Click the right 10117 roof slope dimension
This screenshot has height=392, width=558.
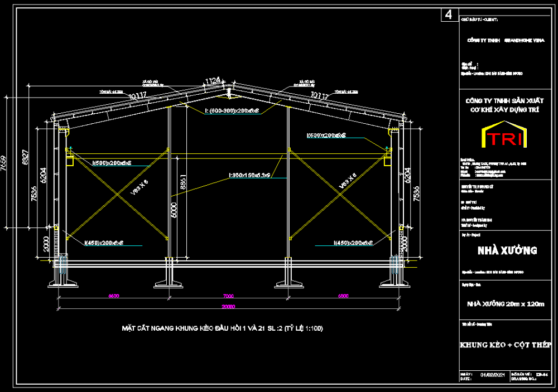(x=320, y=95)
